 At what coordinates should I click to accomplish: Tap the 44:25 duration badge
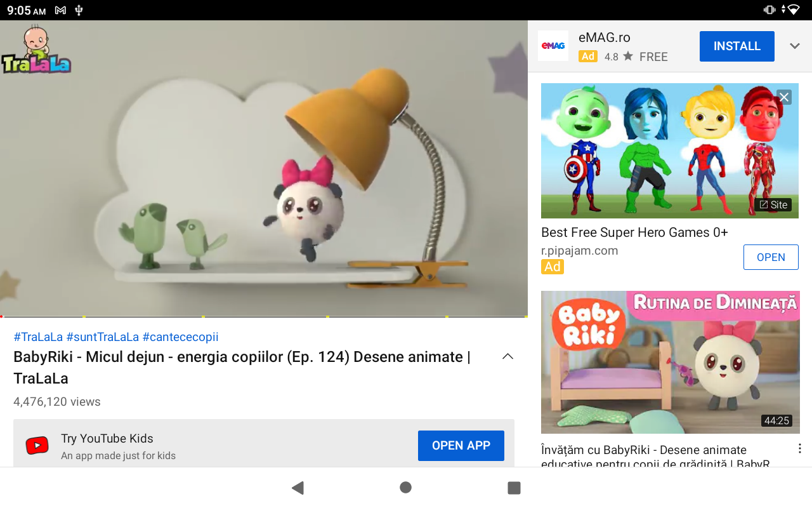[777, 420]
